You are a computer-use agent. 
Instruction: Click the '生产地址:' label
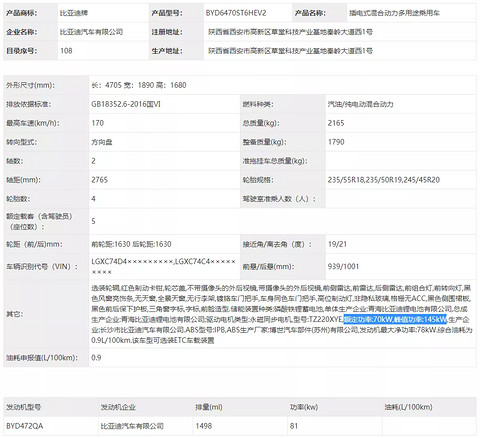pos(167,51)
